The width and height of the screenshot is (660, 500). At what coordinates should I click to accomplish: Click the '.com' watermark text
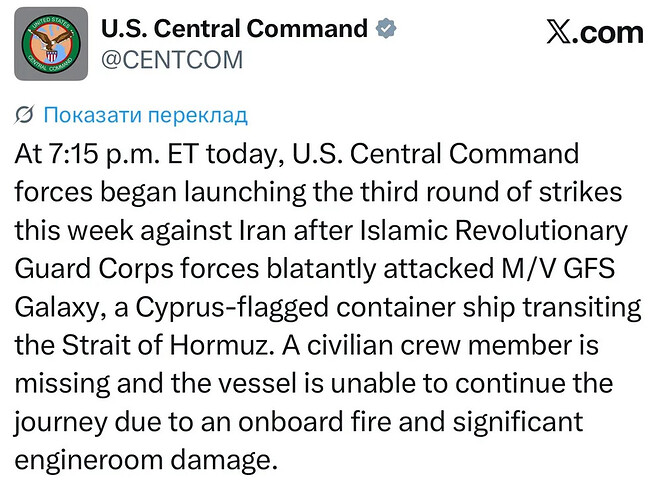608,33
